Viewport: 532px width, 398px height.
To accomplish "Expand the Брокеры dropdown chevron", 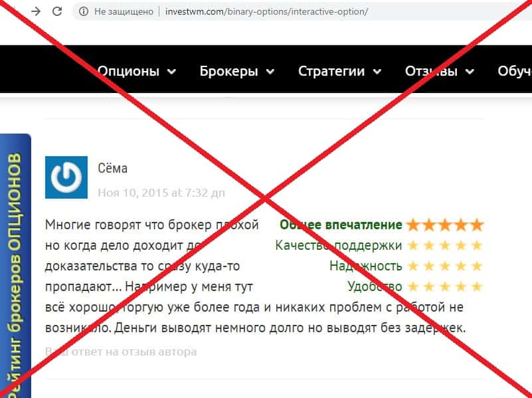I will [270, 72].
